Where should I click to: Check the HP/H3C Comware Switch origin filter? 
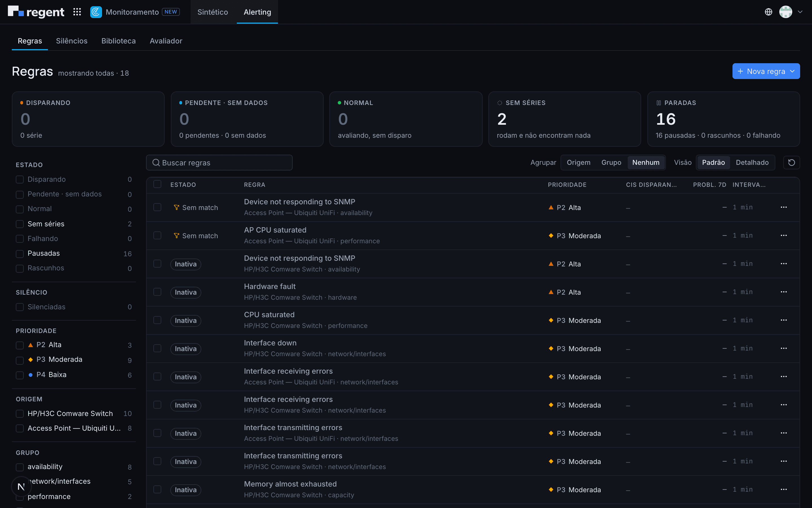point(20,414)
